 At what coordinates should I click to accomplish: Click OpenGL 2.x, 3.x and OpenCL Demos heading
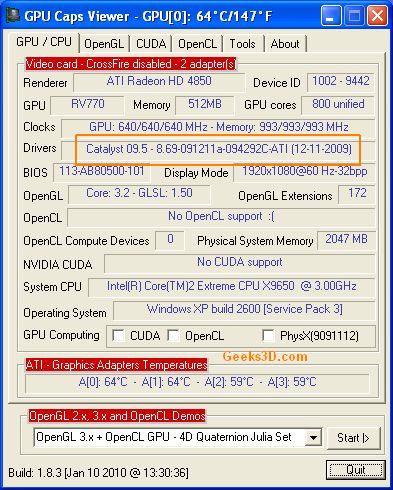pyautogui.click(x=117, y=416)
